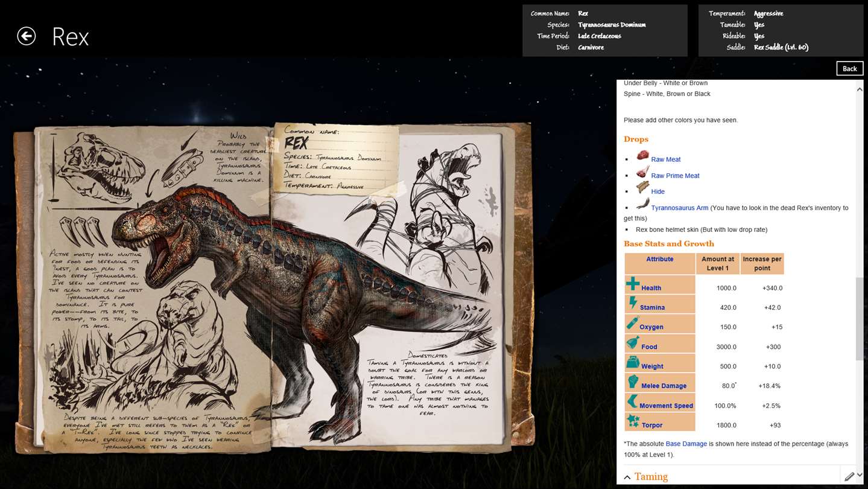Open the Raw Meat link
The image size is (868, 489).
666,159
